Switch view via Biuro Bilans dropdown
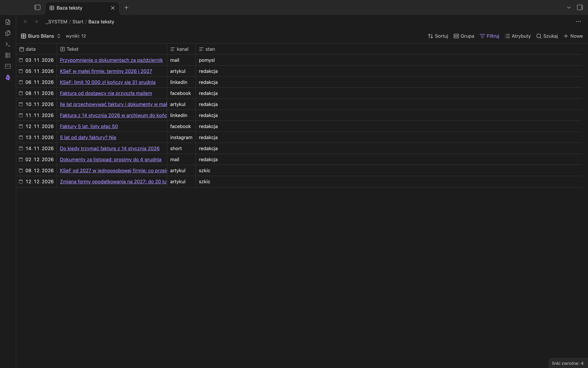 tap(41, 36)
